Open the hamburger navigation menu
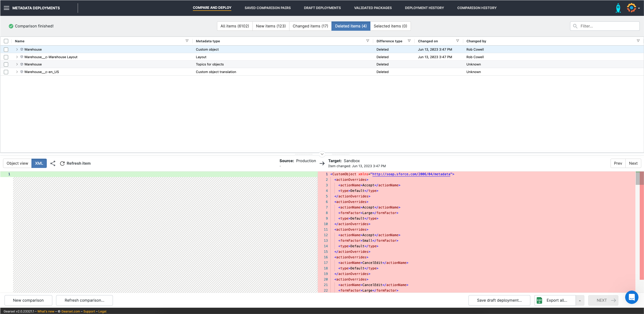The height and width of the screenshot is (314, 644). pos(7,8)
